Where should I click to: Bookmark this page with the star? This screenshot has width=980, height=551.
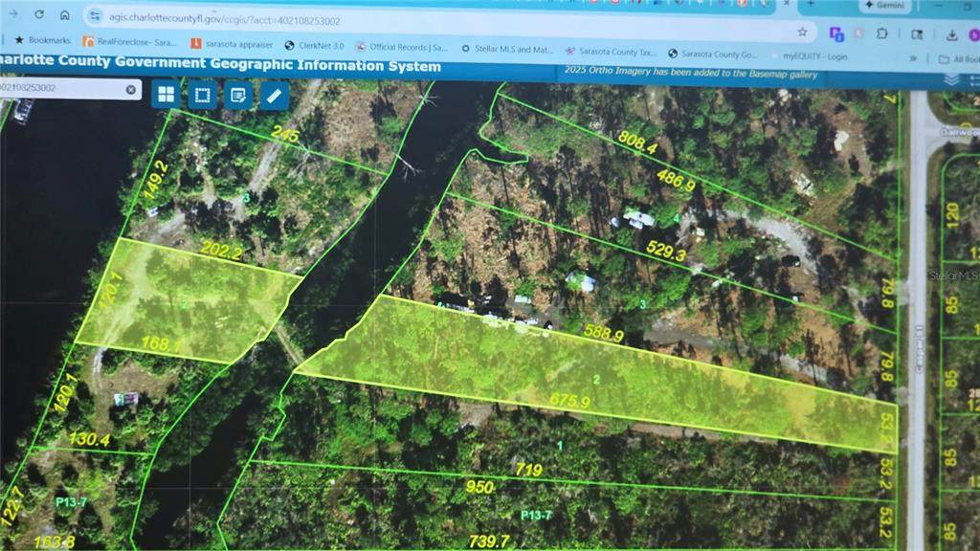click(802, 32)
